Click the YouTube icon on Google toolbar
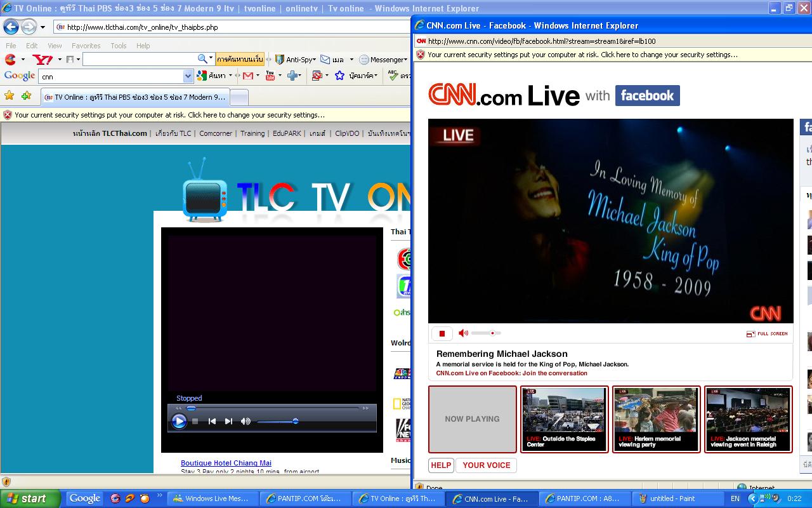 point(270,76)
